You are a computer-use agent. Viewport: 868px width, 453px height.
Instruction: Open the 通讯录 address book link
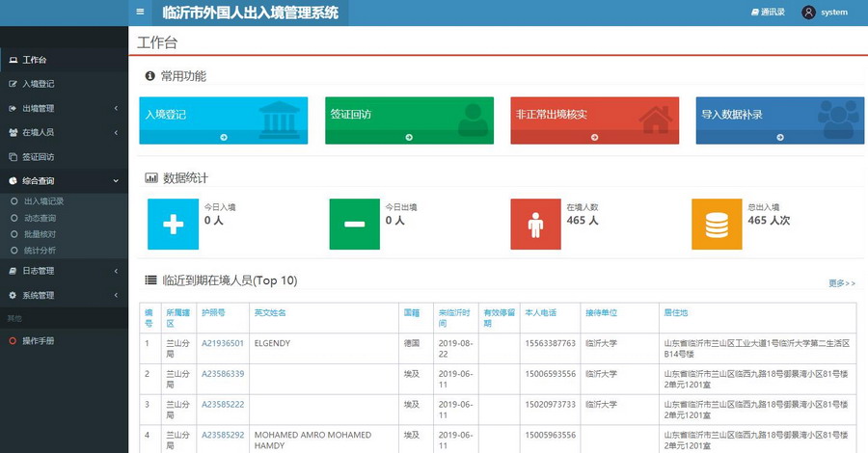point(768,13)
